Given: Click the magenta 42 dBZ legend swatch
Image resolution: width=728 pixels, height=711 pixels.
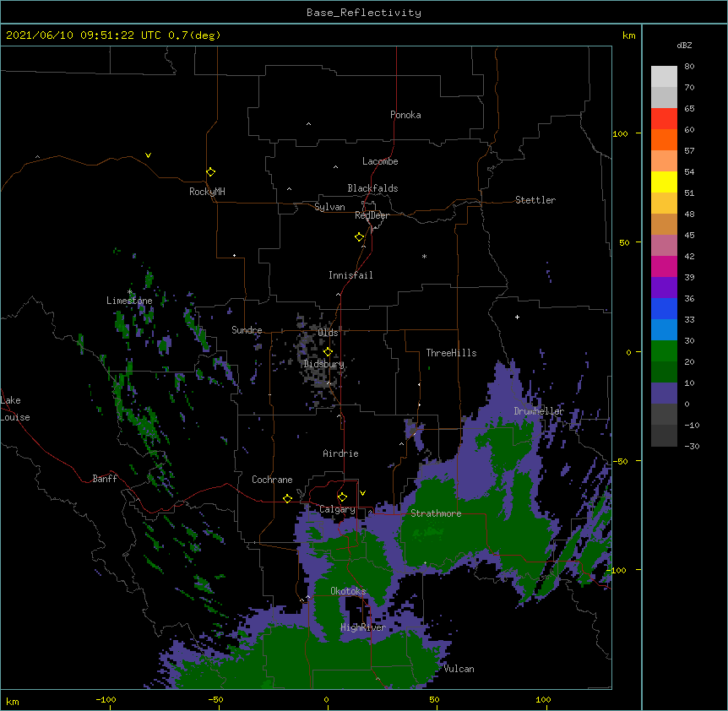Looking at the screenshot, I should 664,266.
